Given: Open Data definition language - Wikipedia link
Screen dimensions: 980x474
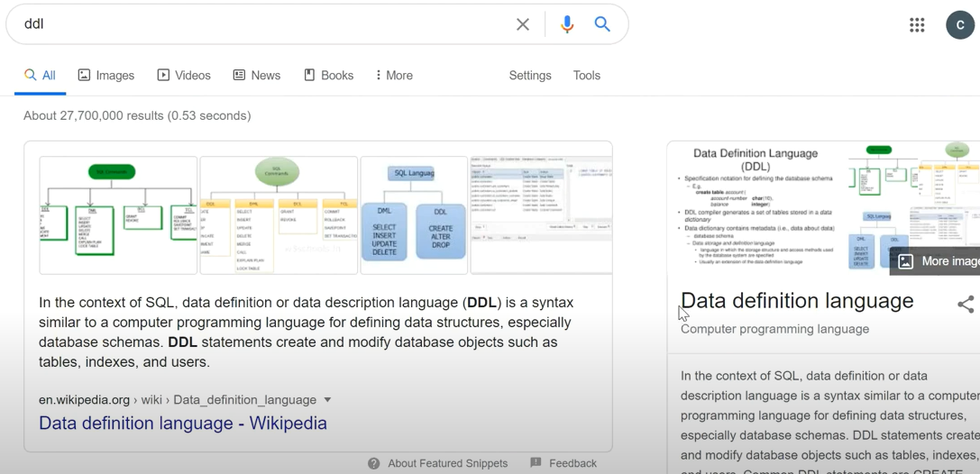Looking at the screenshot, I should [182, 424].
